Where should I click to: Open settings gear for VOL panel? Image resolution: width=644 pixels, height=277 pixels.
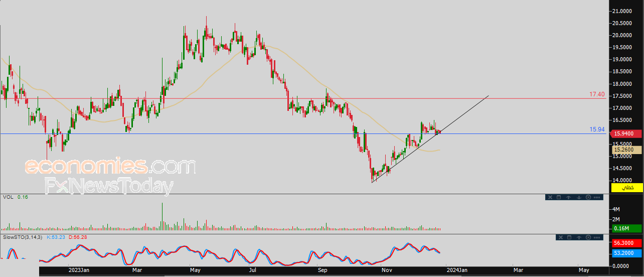(588, 197)
